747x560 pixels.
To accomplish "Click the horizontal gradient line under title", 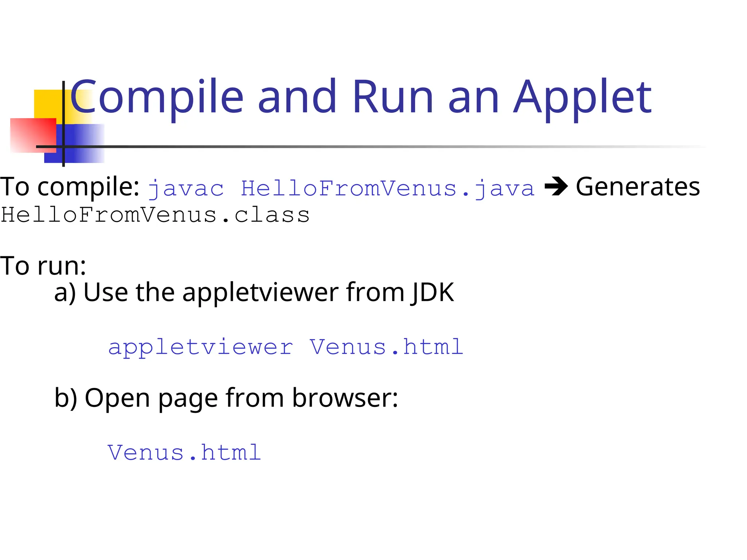I will [x=365, y=147].
